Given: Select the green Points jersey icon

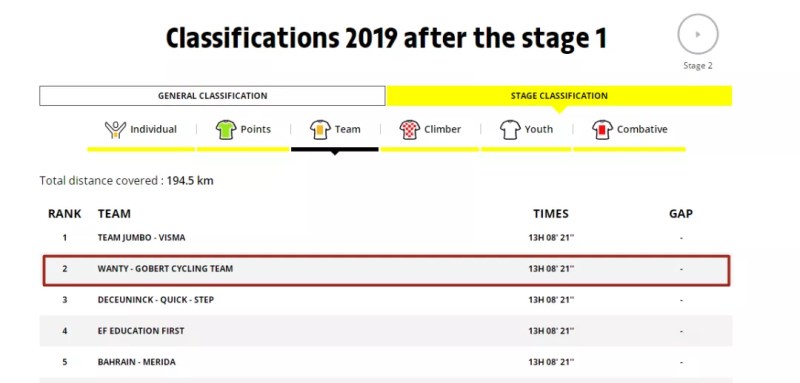Looking at the screenshot, I should coord(226,130).
